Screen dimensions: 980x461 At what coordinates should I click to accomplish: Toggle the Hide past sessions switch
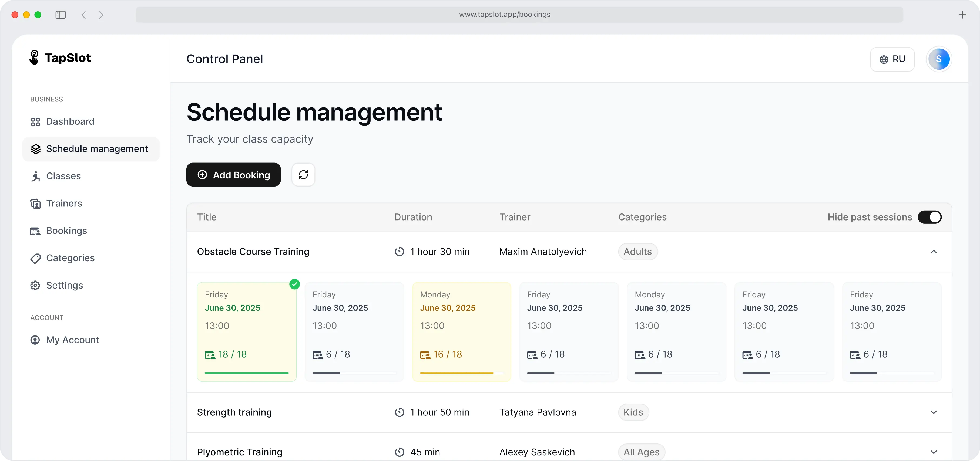929,217
